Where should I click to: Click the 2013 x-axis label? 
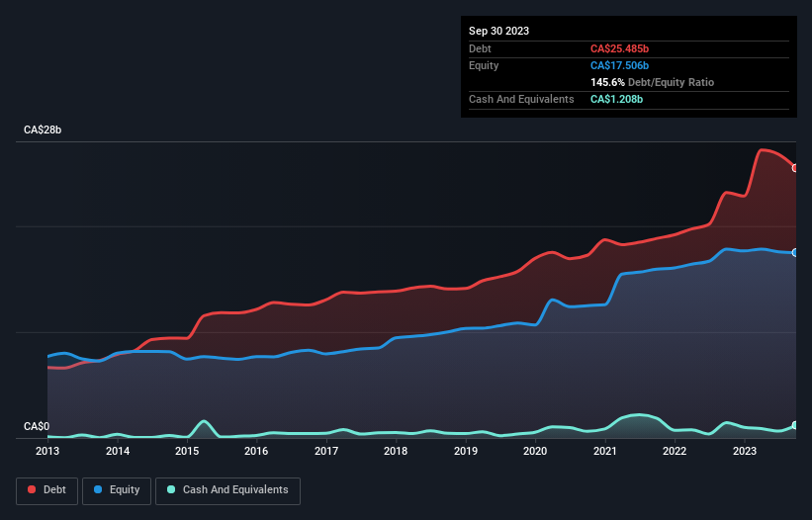[47, 451]
